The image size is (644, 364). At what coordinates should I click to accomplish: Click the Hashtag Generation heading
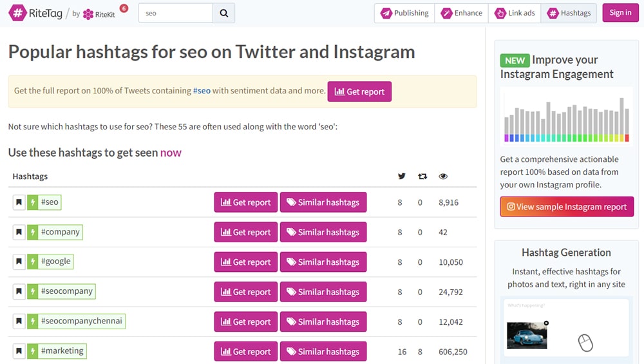coord(566,253)
